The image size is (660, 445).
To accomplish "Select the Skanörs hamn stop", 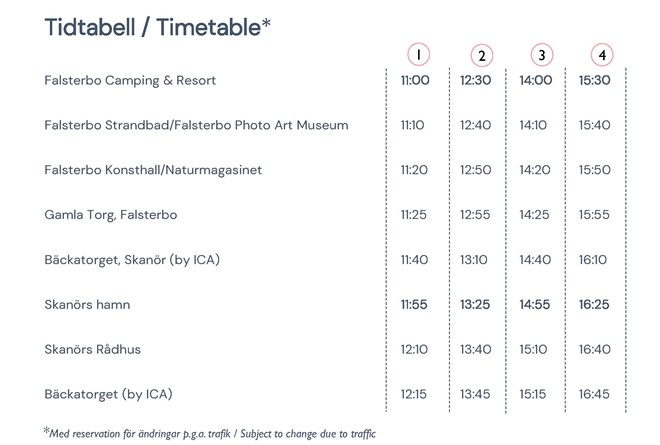I will pos(88,304).
